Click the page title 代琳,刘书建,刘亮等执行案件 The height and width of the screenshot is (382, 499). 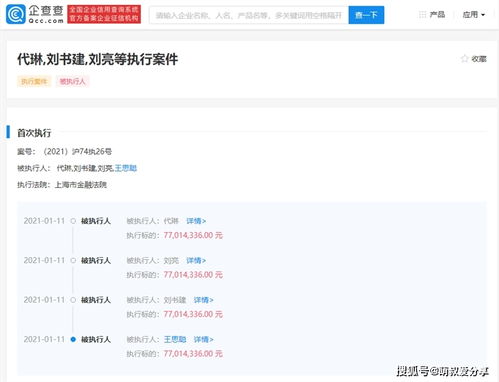[x=98, y=59]
